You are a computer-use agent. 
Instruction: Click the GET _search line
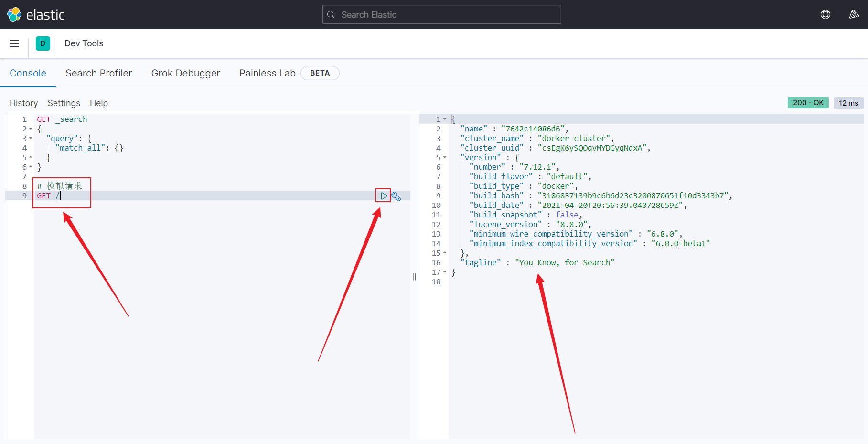[62, 119]
